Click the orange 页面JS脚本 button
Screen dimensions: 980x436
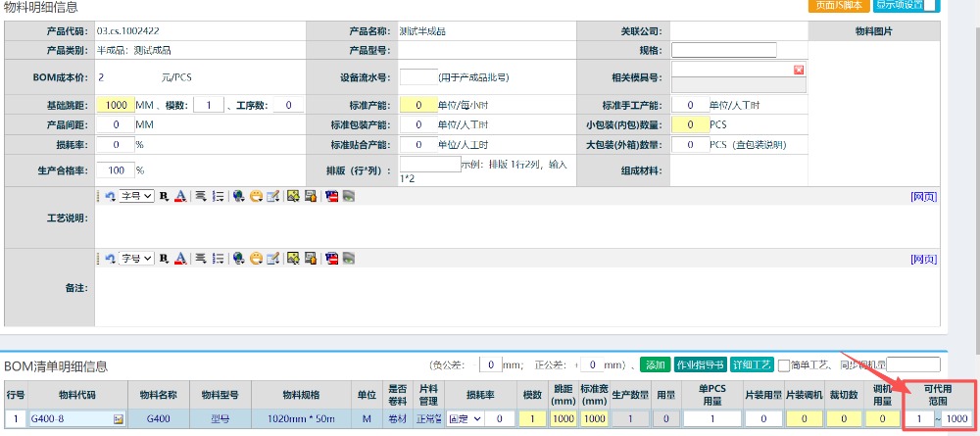coord(833,5)
